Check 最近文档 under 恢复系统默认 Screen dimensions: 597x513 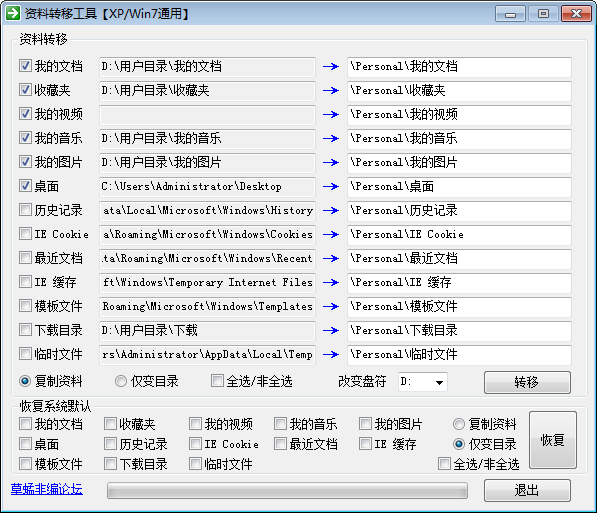280,444
